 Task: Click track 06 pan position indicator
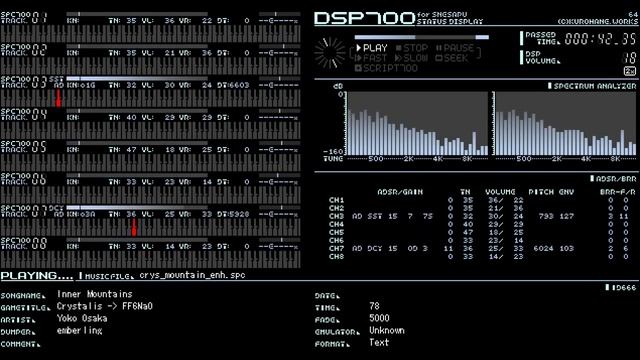point(279,176)
